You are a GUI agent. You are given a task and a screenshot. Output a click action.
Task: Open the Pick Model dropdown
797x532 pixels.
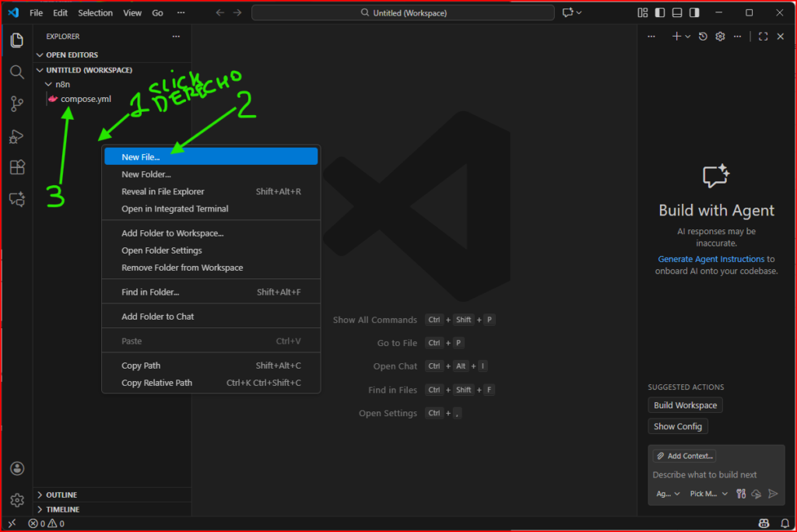(709, 493)
